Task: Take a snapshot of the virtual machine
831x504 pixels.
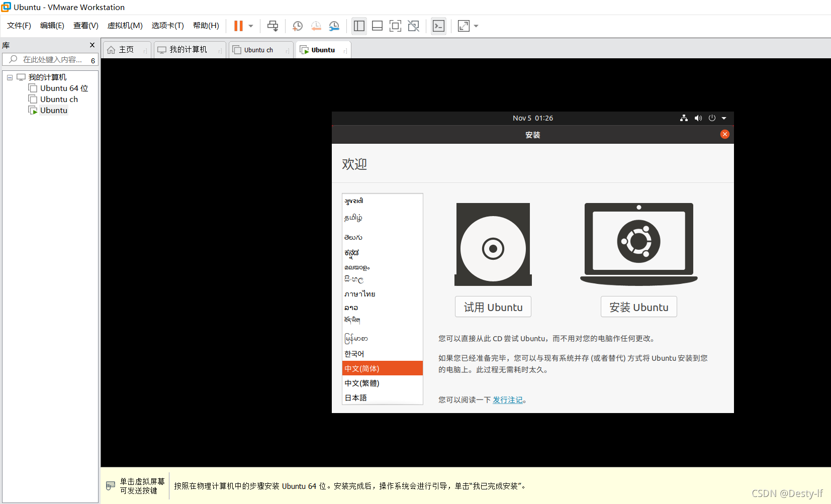Action: point(298,26)
